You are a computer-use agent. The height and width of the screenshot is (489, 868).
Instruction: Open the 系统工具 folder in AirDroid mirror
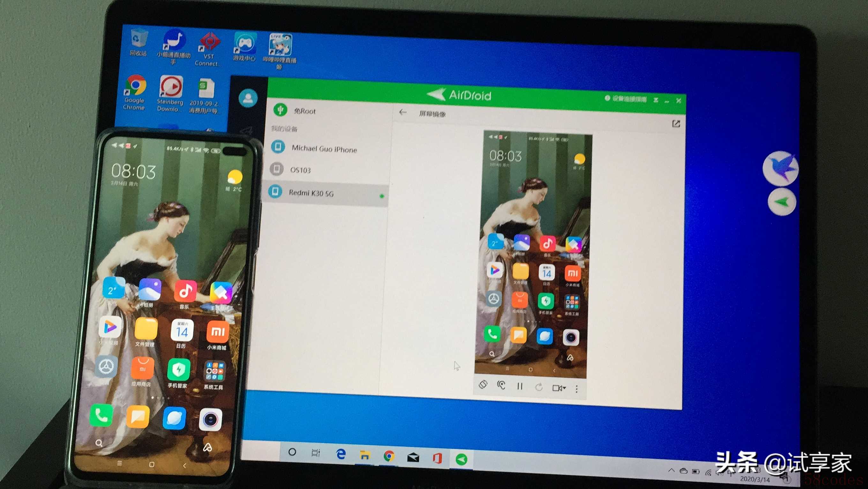point(572,302)
